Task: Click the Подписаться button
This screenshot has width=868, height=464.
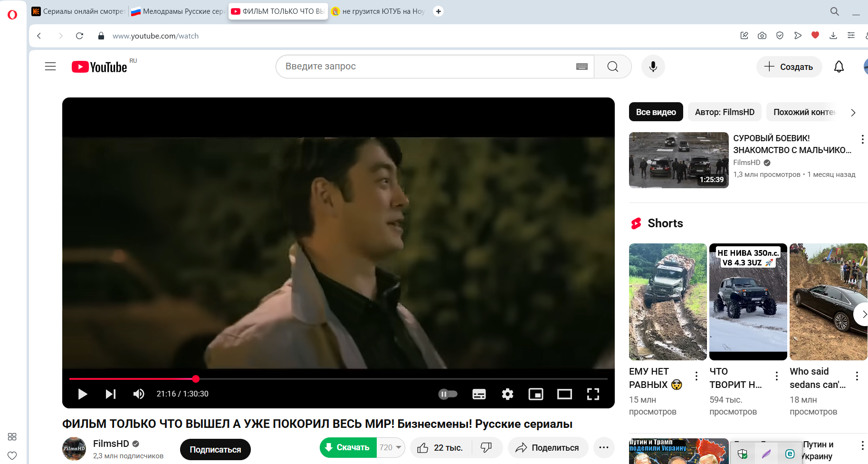Action: (215, 449)
